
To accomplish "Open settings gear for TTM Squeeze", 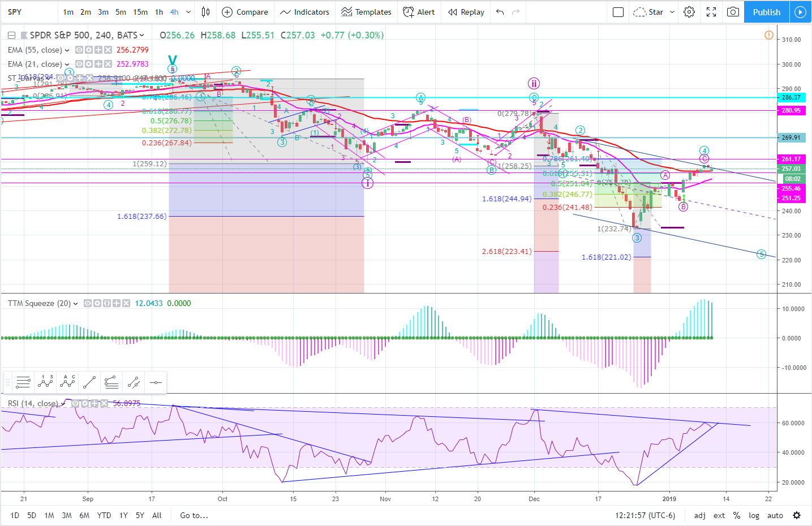I will tap(97, 303).
